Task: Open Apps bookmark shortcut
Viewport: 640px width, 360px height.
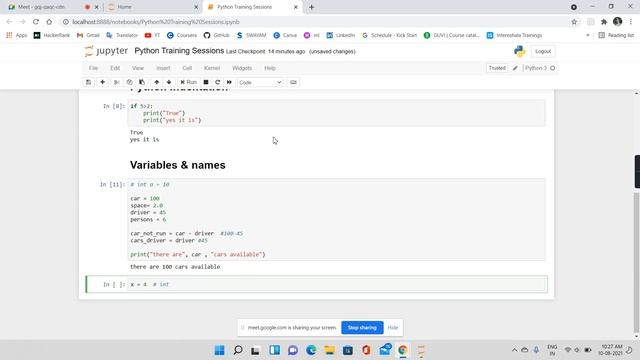Action: (x=17, y=35)
